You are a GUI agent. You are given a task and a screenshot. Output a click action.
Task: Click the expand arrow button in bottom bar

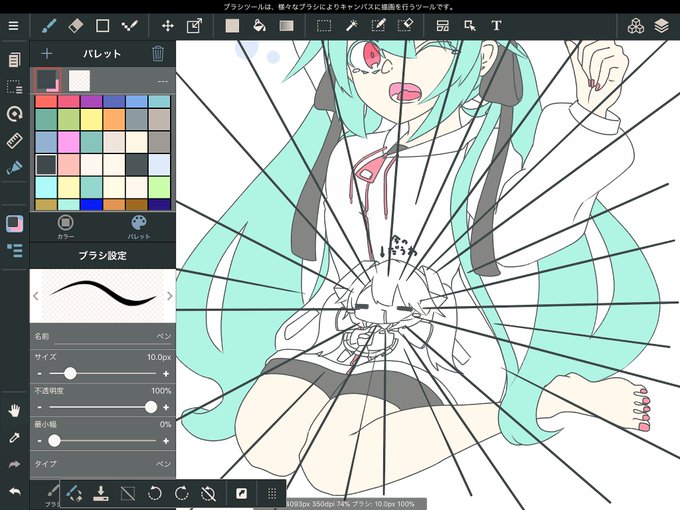click(242, 494)
